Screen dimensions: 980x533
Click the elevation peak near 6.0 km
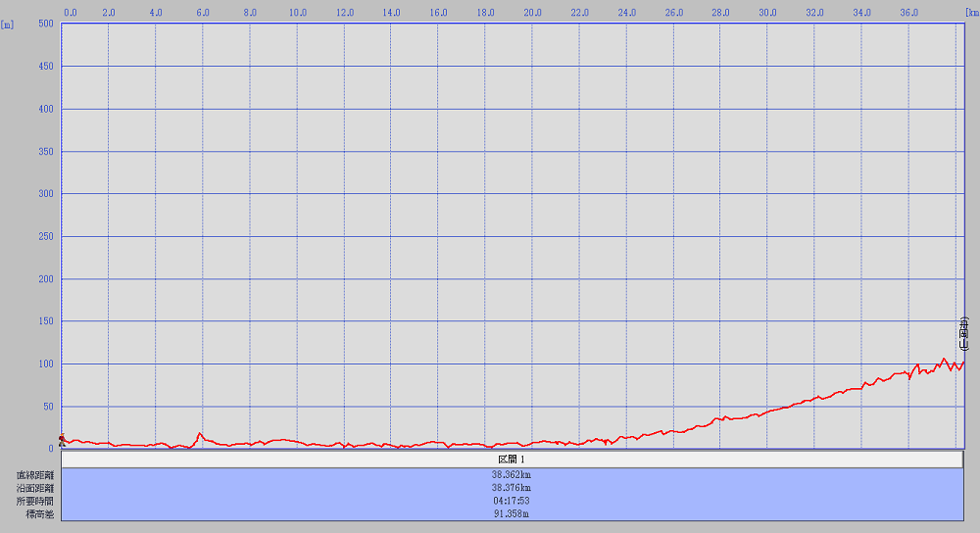pyautogui.click(x=200, y=433)
